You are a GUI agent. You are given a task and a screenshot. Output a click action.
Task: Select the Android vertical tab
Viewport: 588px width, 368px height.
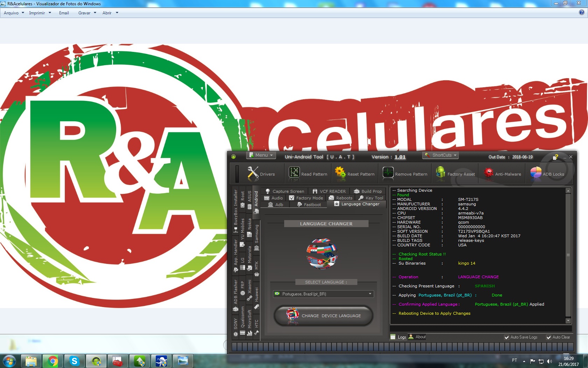(256, 202)
